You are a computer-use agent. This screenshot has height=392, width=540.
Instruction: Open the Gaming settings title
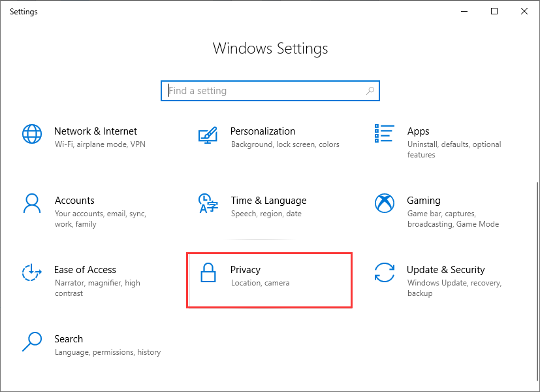pyautogui.click(x=424, y=201)
